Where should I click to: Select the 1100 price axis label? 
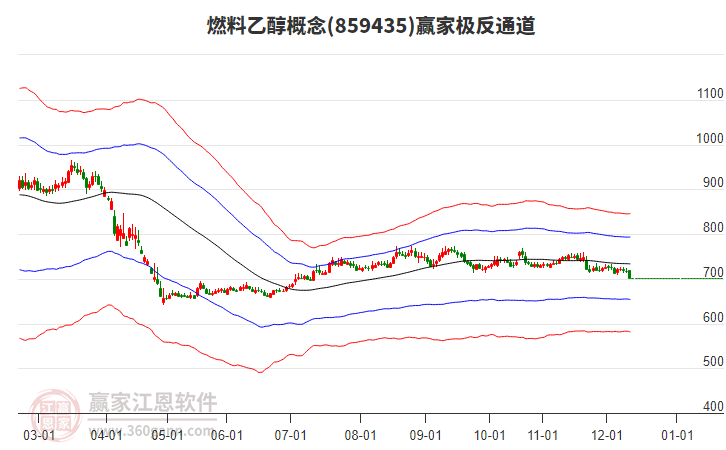click(710, 94)
